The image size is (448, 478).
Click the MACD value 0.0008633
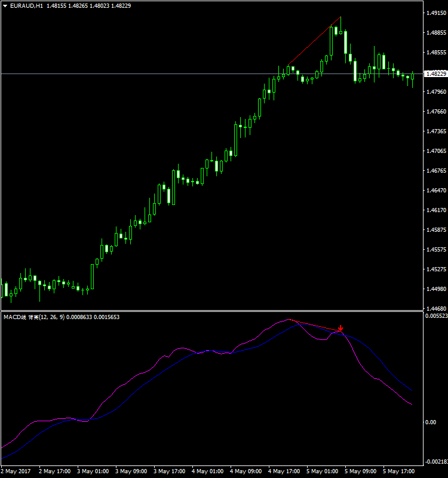79,317
